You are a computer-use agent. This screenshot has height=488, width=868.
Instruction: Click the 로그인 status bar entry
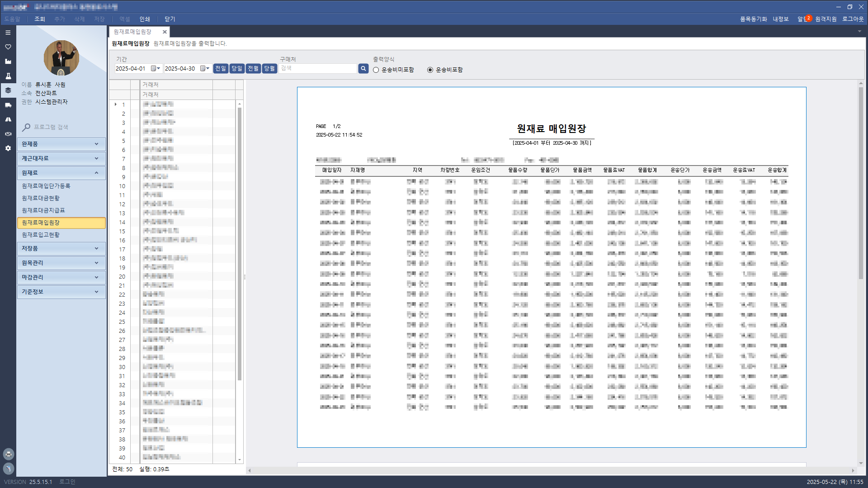(x=67, y=482)
